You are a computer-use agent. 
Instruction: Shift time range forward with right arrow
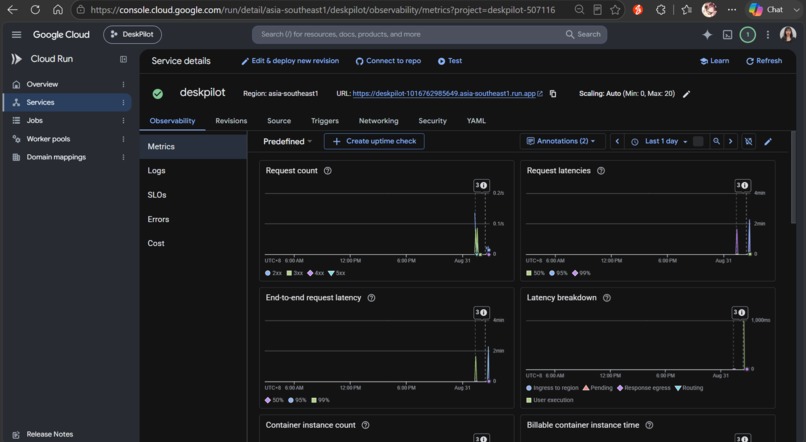pyautogui.click(x=730, y=141)
